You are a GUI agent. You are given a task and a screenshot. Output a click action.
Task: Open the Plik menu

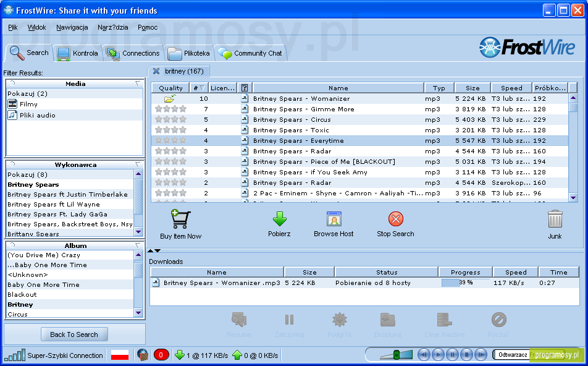tap(13, 27)
